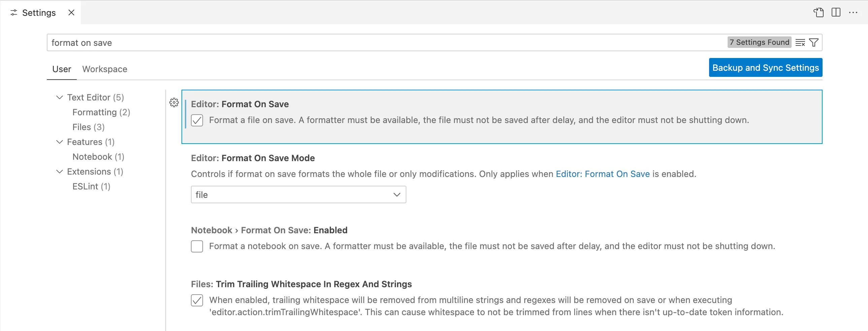Switch to the Workspace settings tab
Viewport: 868px width, 331px height.
[105, 69]
